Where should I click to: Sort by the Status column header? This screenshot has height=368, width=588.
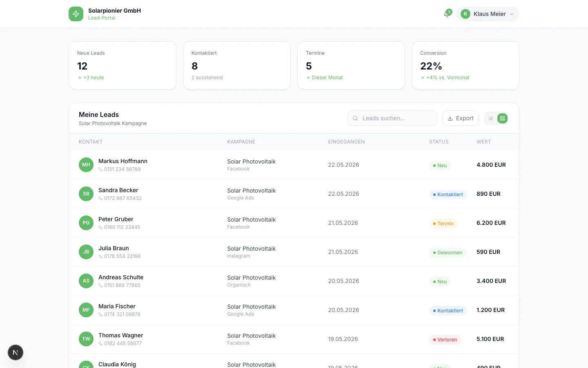tap(439, 142)
